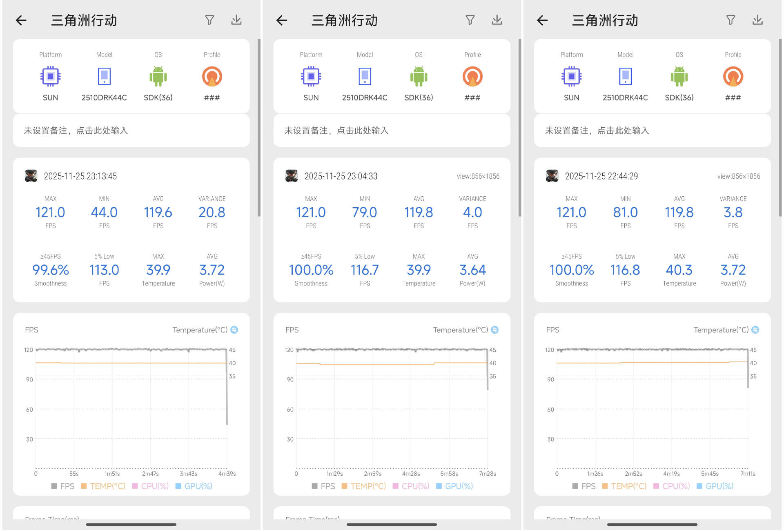Open Temperature axis selector in middle chart
The height and width of the screenshot is (532, 784).
tap(494, 330)
